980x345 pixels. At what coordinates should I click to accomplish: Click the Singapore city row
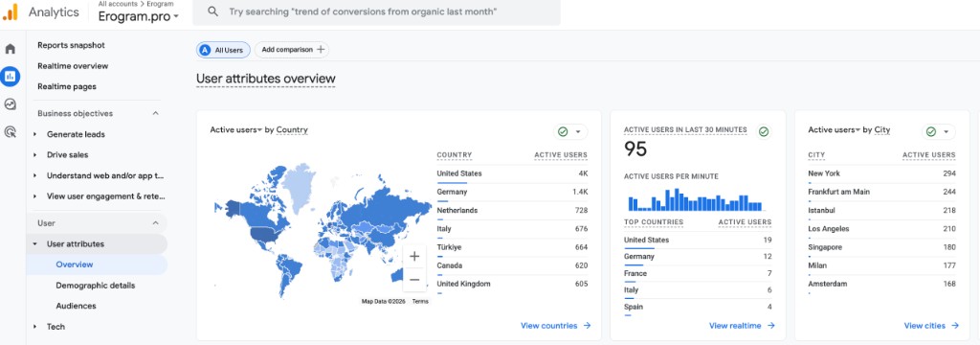[881, 247]
